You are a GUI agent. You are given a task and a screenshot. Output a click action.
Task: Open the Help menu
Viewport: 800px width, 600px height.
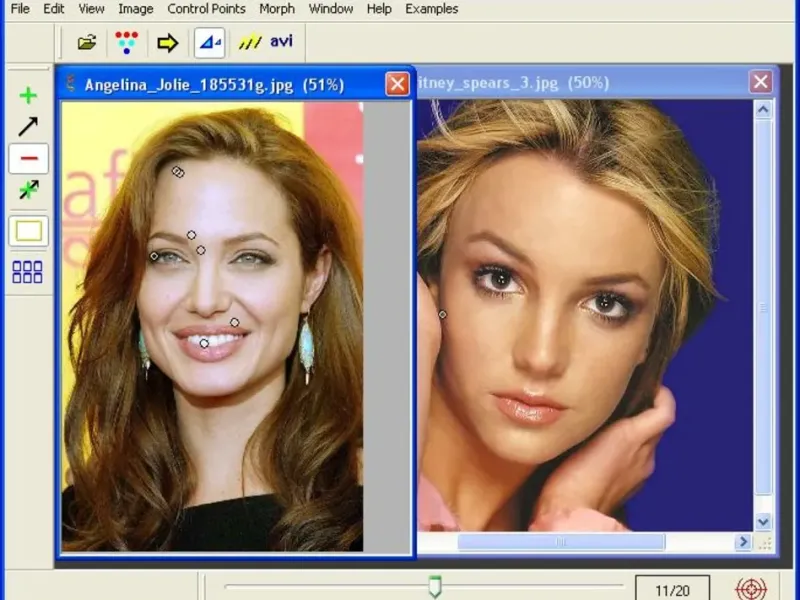379,9
